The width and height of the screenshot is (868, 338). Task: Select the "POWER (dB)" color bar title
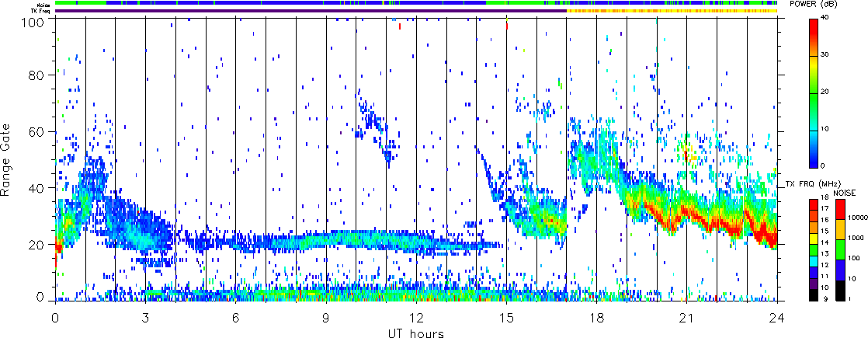814,4
